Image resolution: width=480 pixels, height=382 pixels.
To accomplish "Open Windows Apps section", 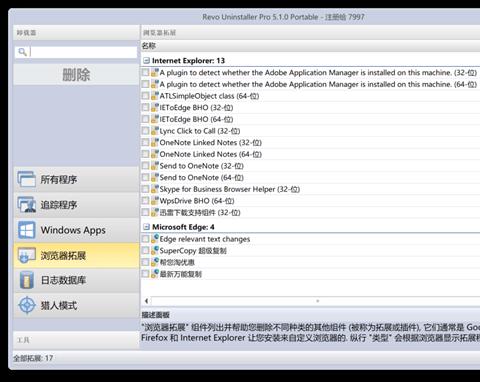I will click(x=76, y=230).
